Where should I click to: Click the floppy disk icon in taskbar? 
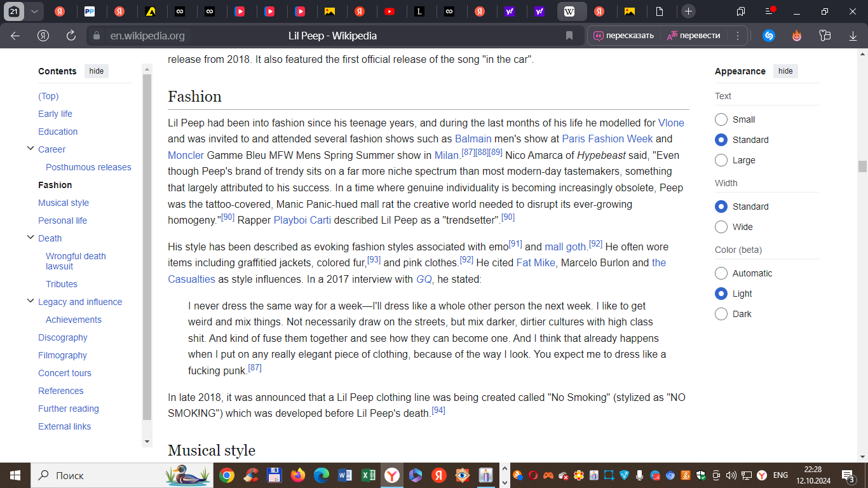274,475
